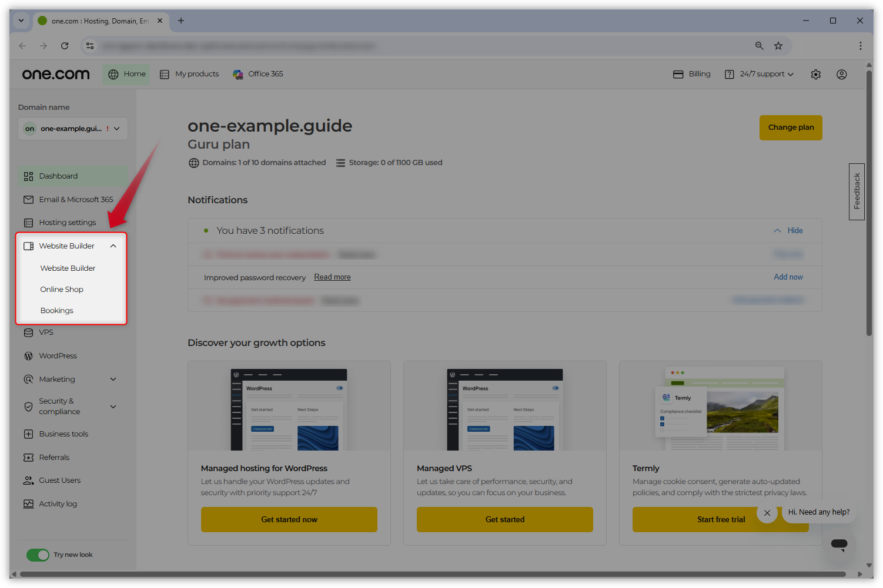The width and height of the screenshot is (883, 588).
Task: Click the settings gear icon
Action: tap(815, 75)
